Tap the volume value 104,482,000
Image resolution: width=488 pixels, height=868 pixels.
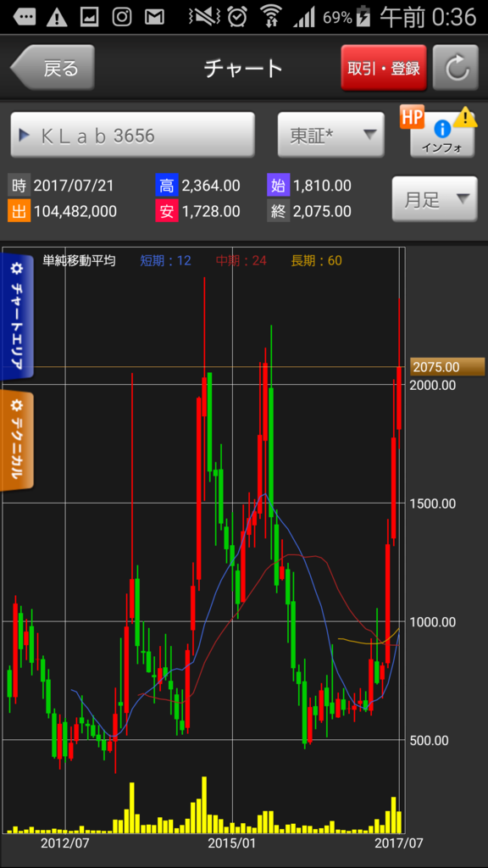(x=75, y=211)
